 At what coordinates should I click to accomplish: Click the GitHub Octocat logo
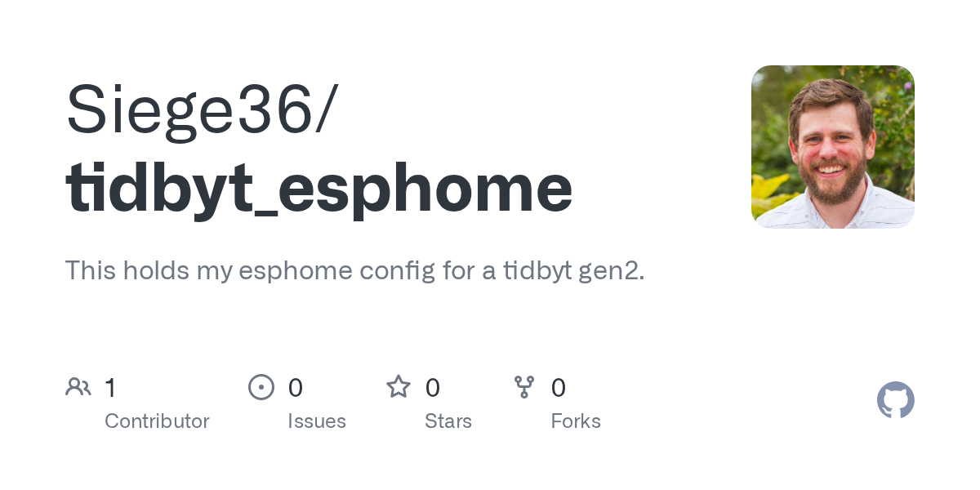(x=895, y=400)
